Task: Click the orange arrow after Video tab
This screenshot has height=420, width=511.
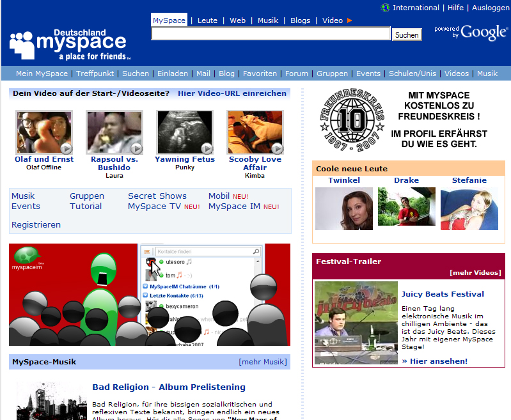Action: coord(350,20)
